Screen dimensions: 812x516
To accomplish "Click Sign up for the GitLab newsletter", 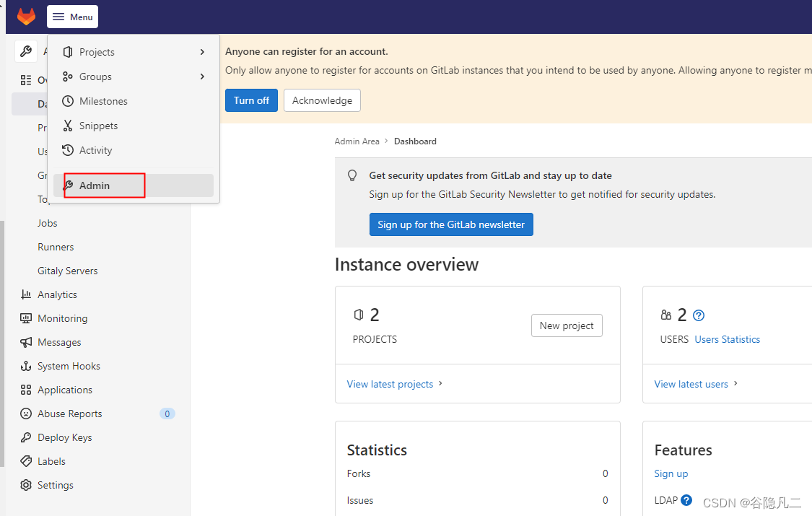I will coord(451,224).
